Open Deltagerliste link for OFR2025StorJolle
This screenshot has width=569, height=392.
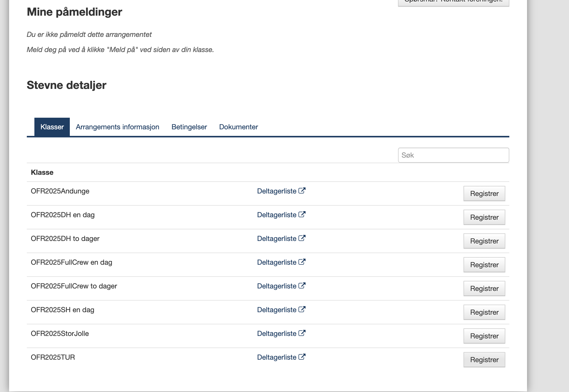pyautogui.click(x=277, y=334)
